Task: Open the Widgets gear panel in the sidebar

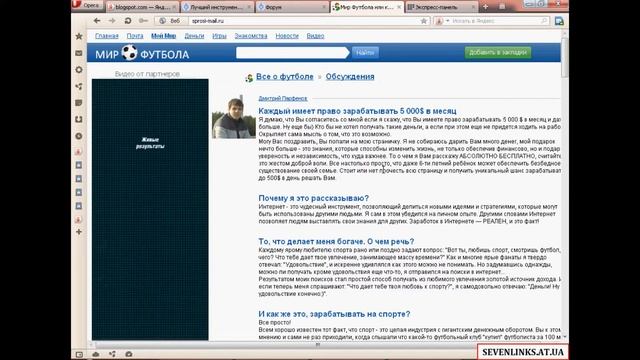Action: [x=79, y=70]
